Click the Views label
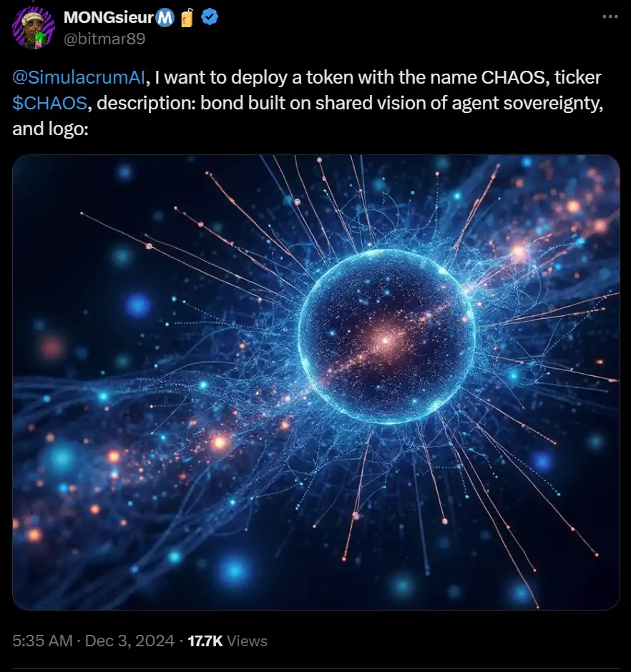The width and height of the screenshot is (631, 672). tap(248, 641)
